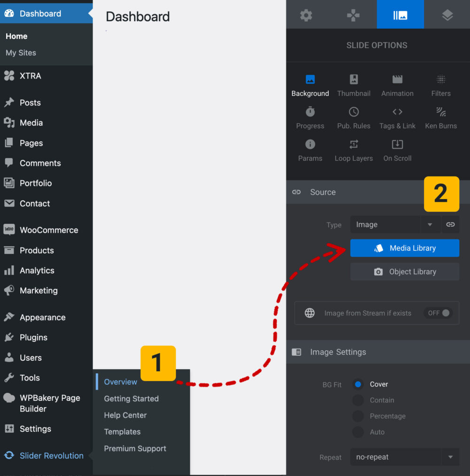Toggle the Image from Stream if exists switch
The width and height of the screenshot is (470, 476).
(x=437, y=313)
